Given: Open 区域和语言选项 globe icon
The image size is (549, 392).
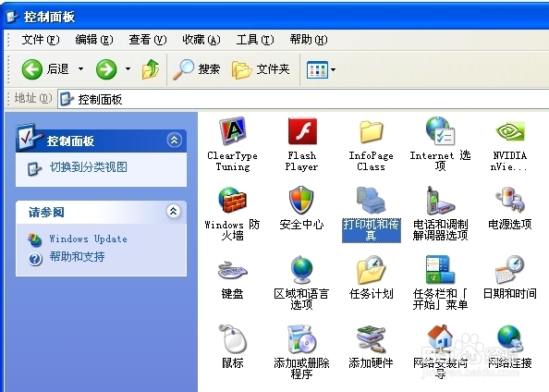Looking at the screenshot, I should [301, 269].
